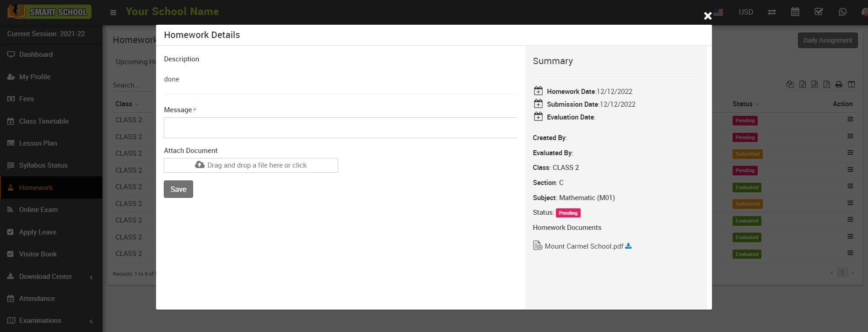
Task: Click the Message text field
Action: [340, 128]
